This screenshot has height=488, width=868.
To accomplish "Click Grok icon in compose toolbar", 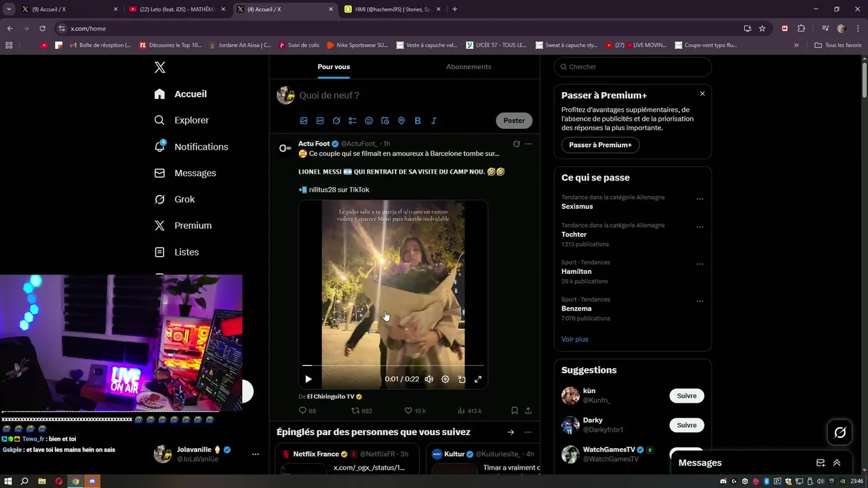I will [x=336, y=121].
